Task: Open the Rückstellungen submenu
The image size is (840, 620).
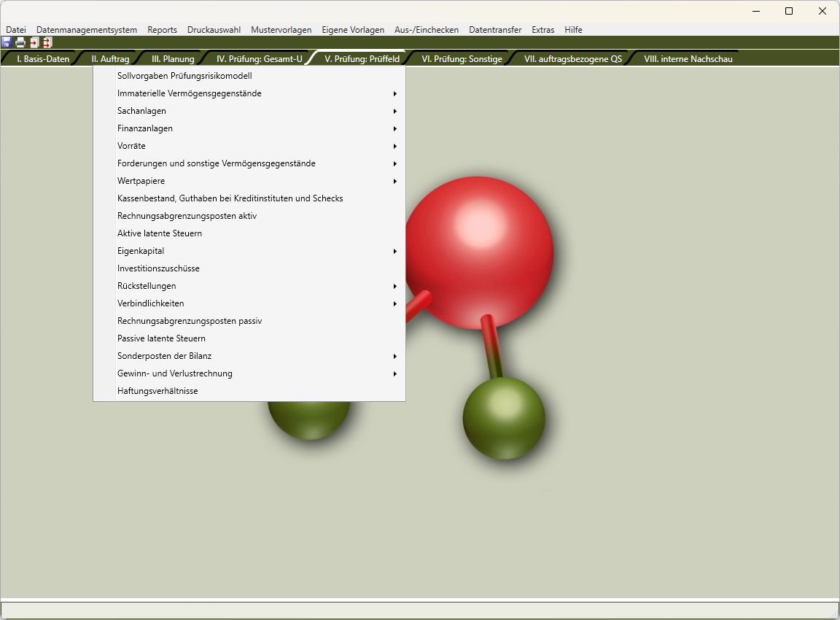Action: pyautogui.click(x=147, y=286)
